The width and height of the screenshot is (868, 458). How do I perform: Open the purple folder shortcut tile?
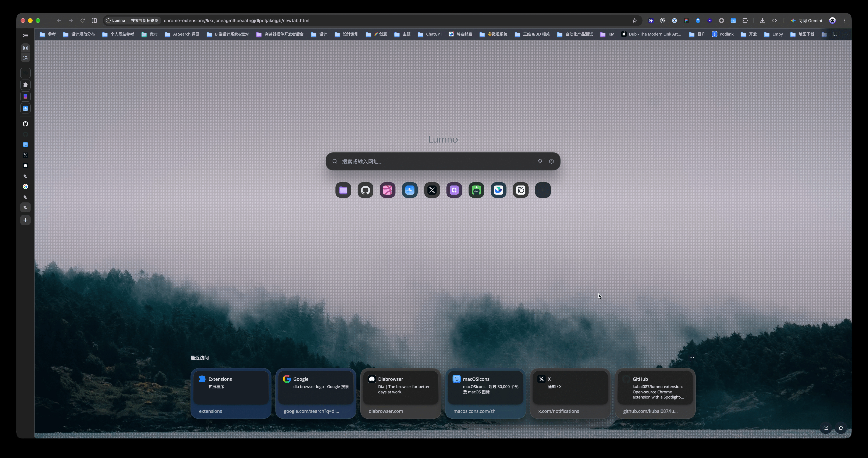point(343,190)
